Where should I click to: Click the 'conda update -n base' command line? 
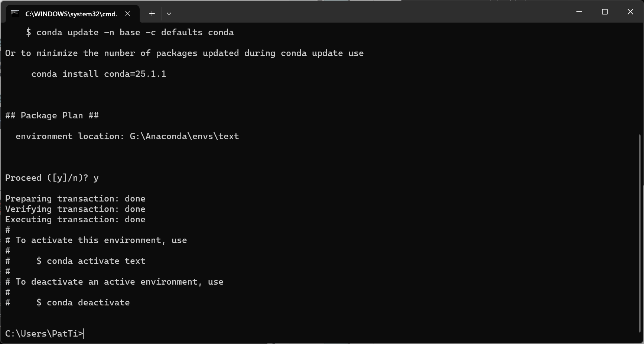point(130,32)
